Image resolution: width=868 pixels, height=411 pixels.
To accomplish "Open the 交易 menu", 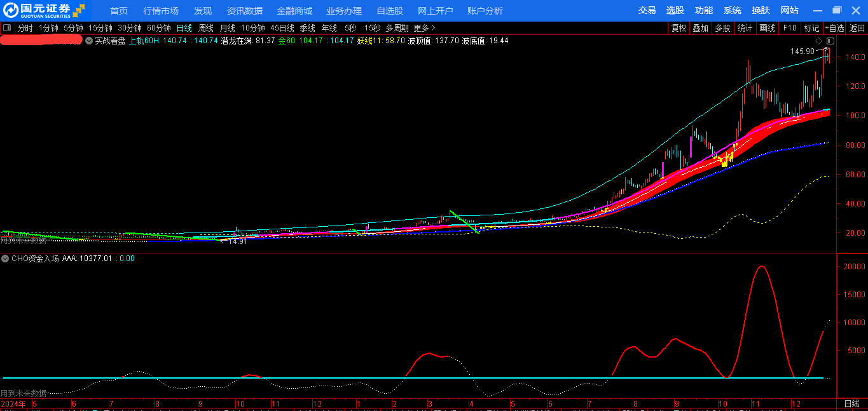I will pyautogui.click(x=647, y=11).
